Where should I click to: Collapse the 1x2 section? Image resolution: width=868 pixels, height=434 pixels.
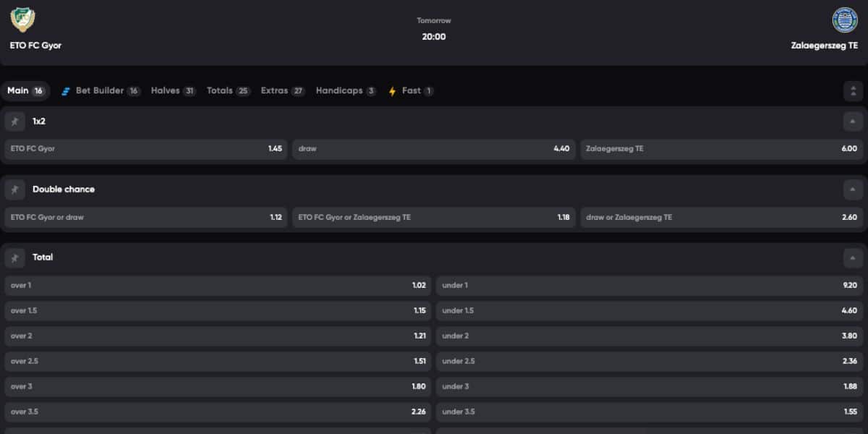[853, 122]
